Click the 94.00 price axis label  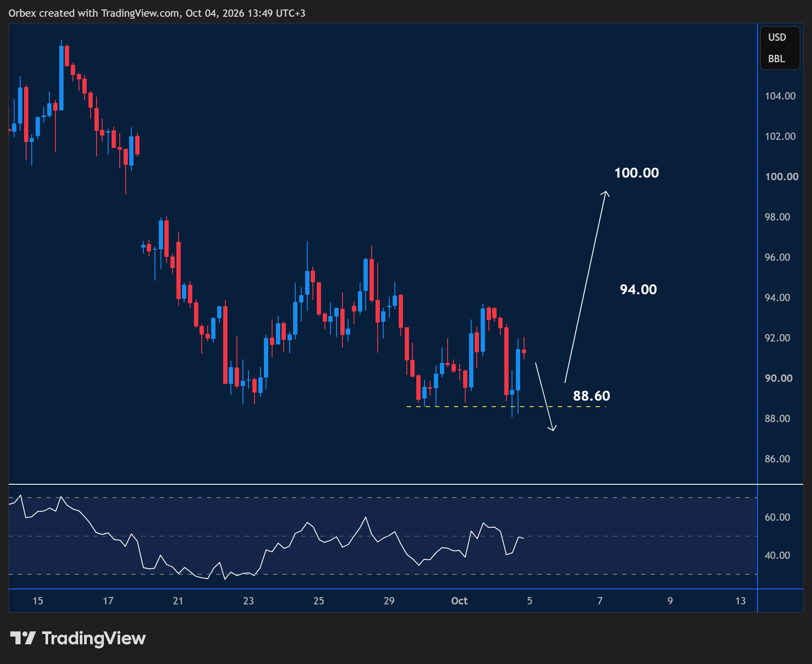click(x=777, y=298)
